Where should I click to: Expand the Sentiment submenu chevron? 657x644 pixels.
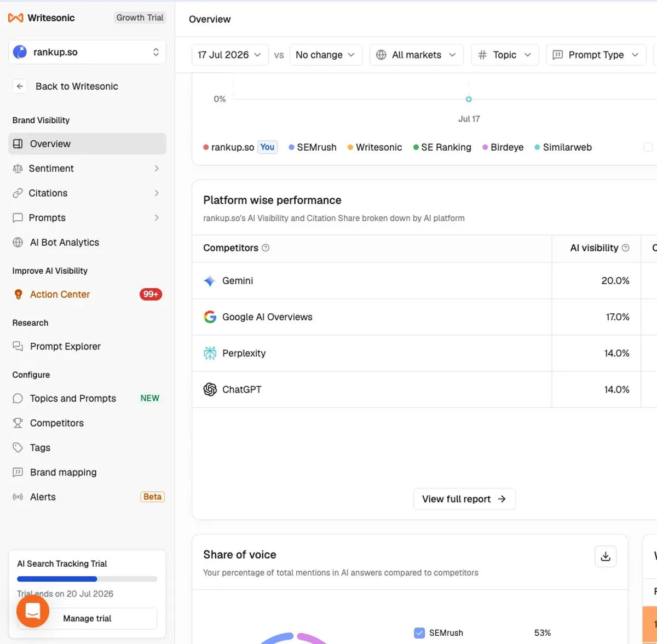pos(157,169)
